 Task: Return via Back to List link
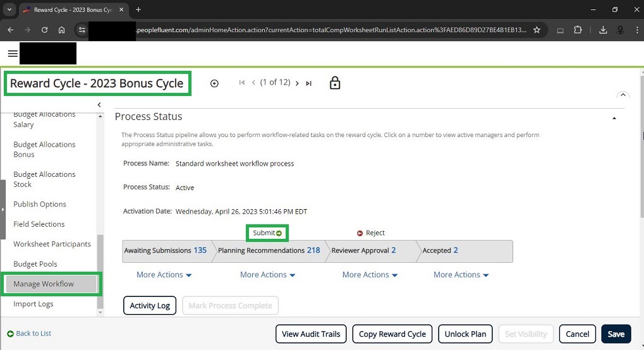click(x=29, y=334)
